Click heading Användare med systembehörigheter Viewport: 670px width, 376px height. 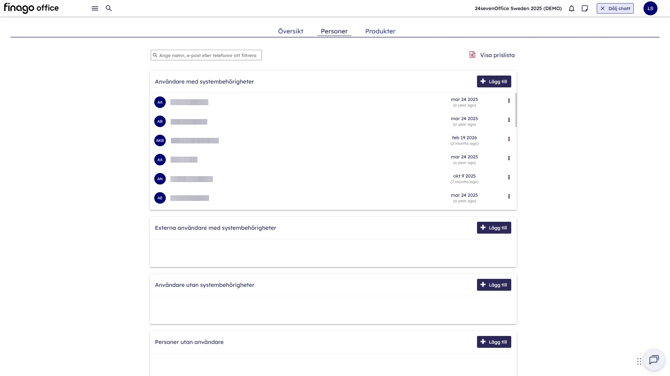coord(204,82)
